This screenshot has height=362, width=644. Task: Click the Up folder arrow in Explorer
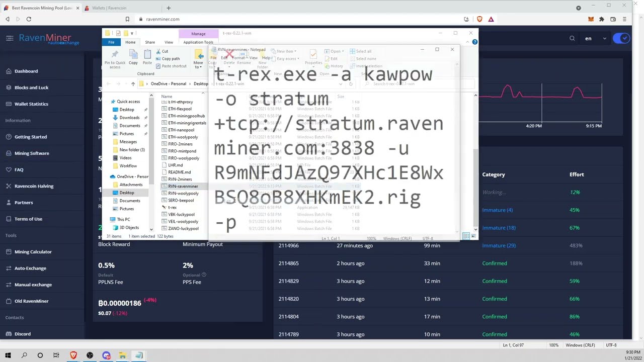click(133, 84)
